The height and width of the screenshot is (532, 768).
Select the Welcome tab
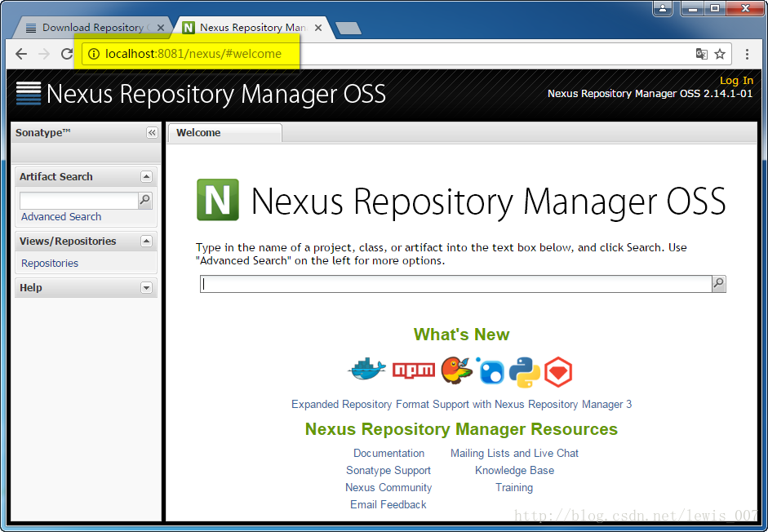pos(224,133)
